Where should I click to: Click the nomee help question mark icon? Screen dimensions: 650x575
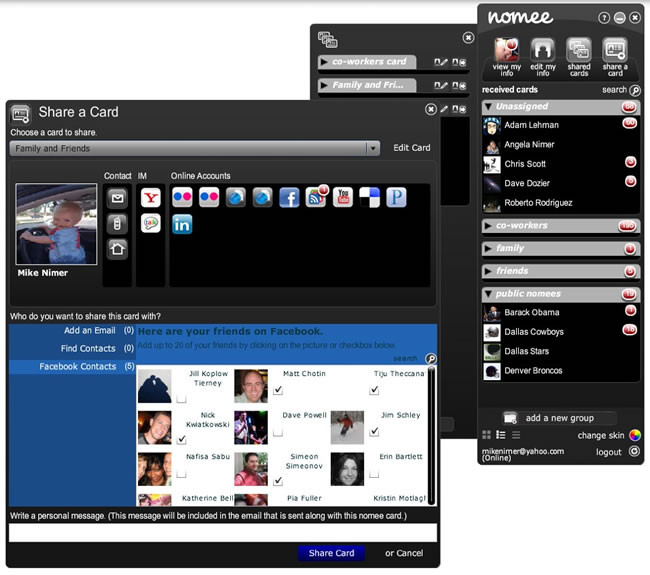(x=604, y=18)
